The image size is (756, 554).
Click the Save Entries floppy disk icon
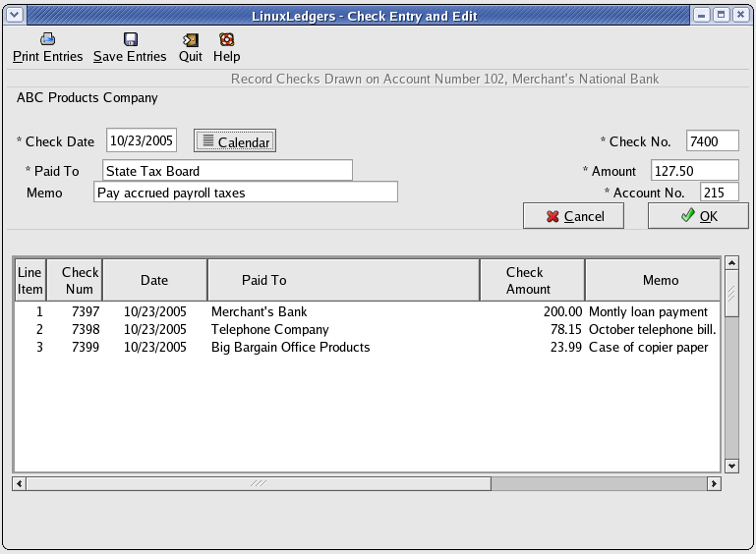click(x=130, y=40)
